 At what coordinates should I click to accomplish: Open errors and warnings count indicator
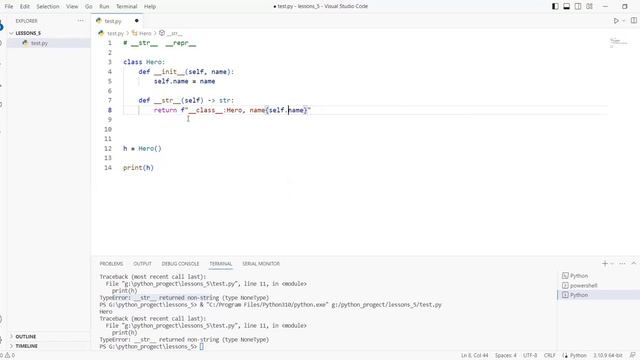coord(8,356)
